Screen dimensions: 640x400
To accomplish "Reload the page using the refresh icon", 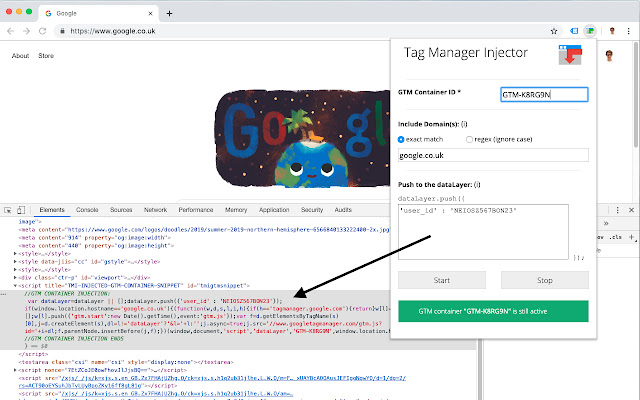I will (x=50, y=32).
